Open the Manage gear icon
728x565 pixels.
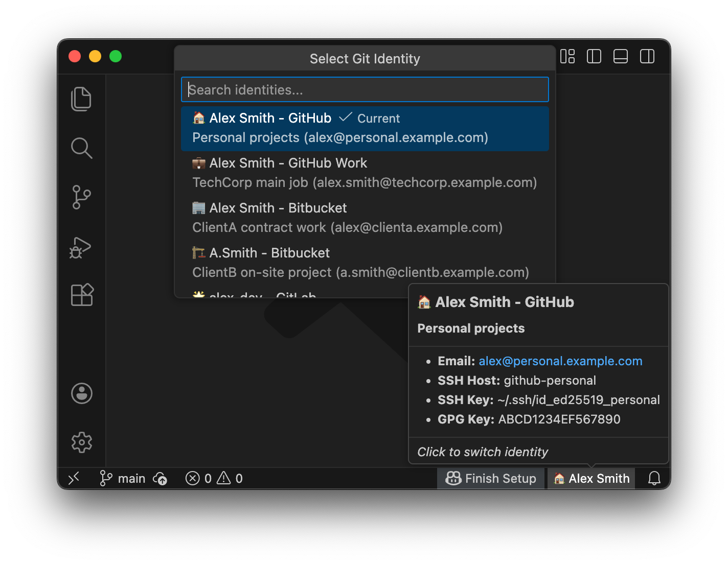[x=82, y=442]
